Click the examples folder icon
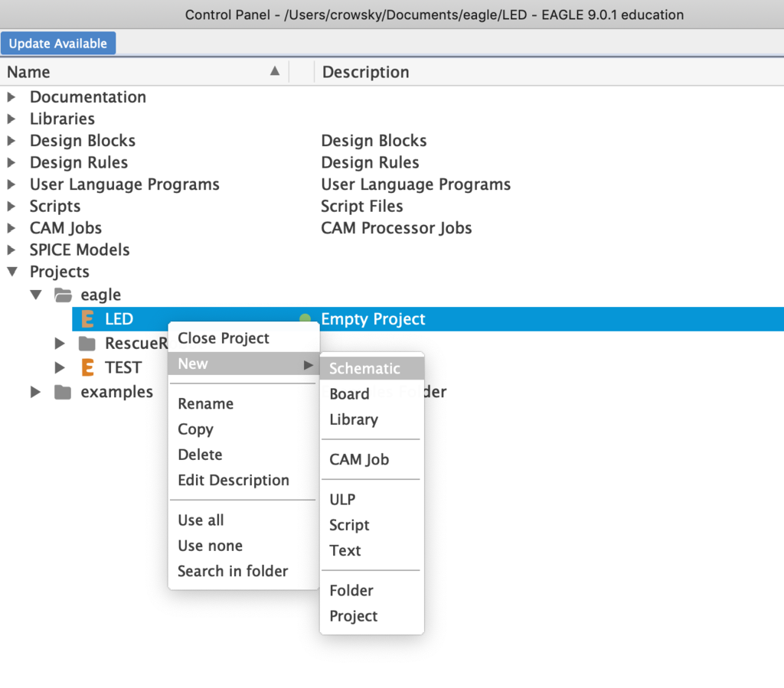Screen dimensions: 784x688 [x=63, y=393]
